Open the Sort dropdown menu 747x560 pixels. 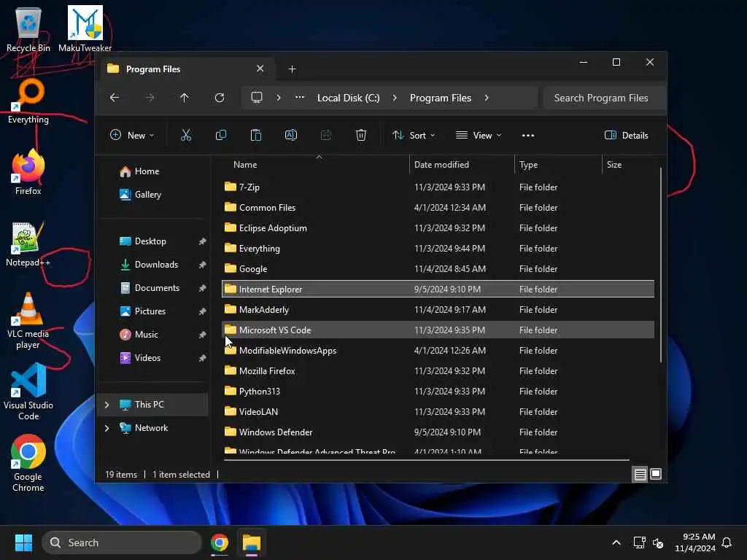coord(414,135)
